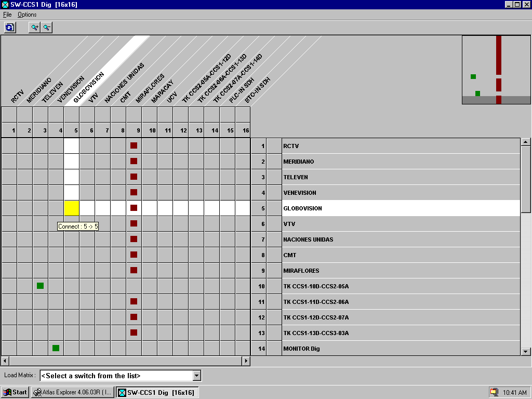Open the Options menu
532x399 pixels.
tap(27, 15)
